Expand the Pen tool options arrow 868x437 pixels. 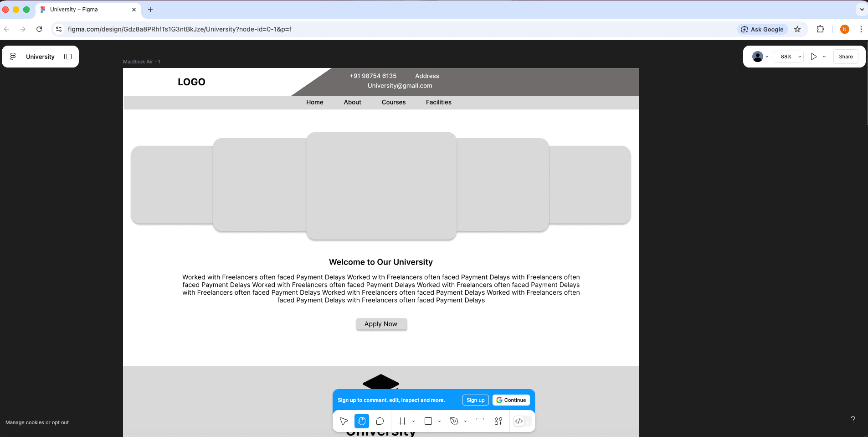tap(465, 421)
